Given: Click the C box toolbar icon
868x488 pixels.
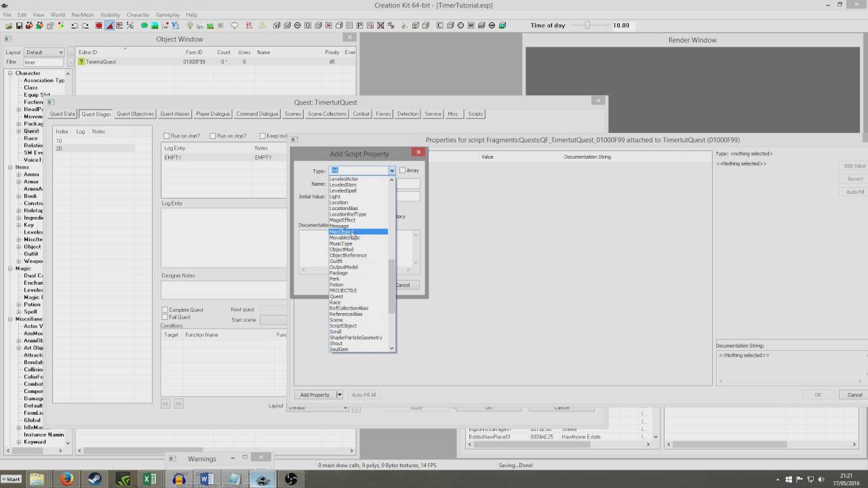Looking at the screenshot, I should click(439, 26).
